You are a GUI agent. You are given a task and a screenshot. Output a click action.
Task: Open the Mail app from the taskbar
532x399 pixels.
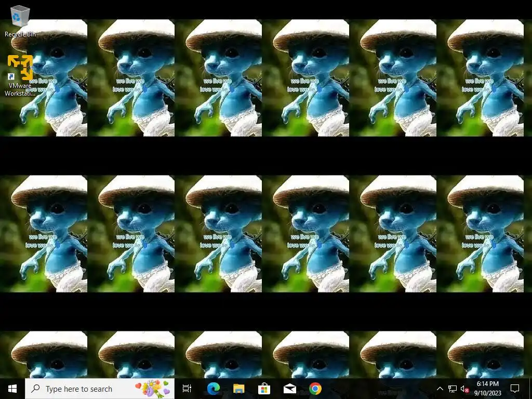coord(289,389)
